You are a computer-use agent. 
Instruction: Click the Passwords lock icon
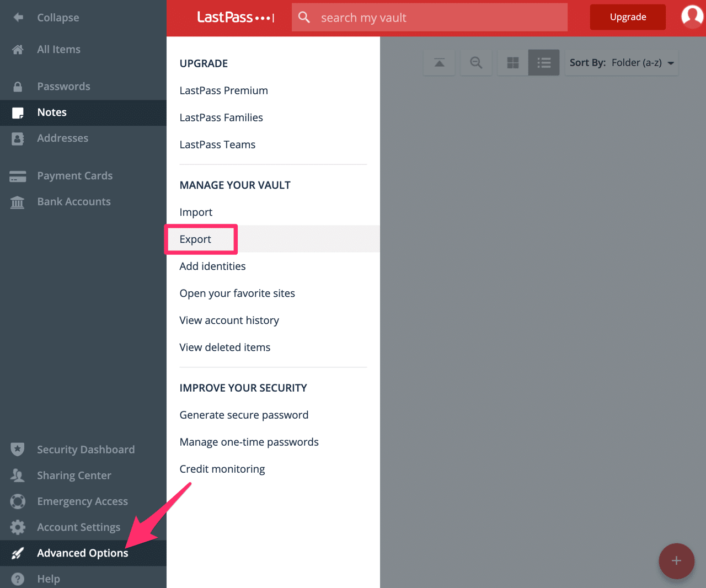[18, 87]
